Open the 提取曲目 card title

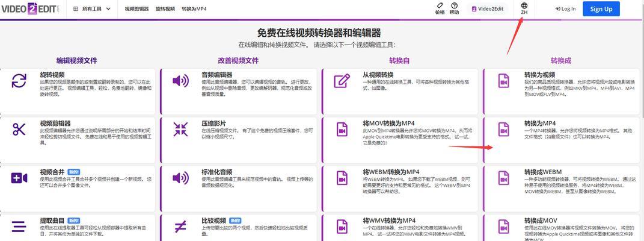pyautogui.click(x=52, y=221)
